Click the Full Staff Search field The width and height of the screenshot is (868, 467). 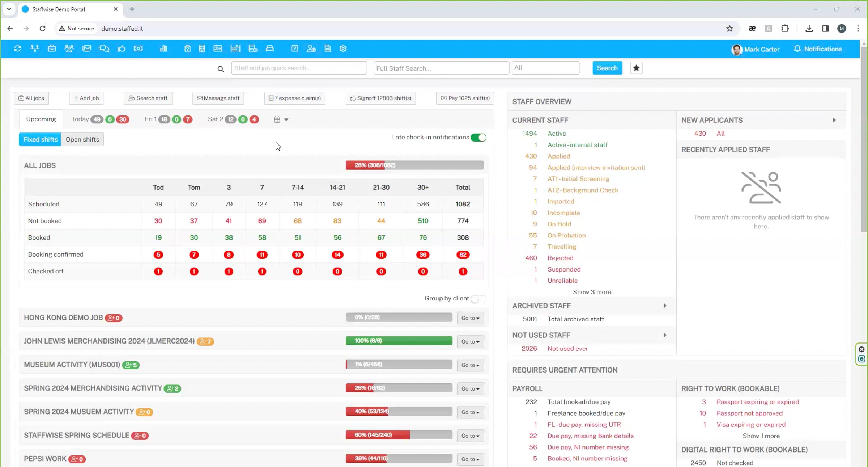441,68
